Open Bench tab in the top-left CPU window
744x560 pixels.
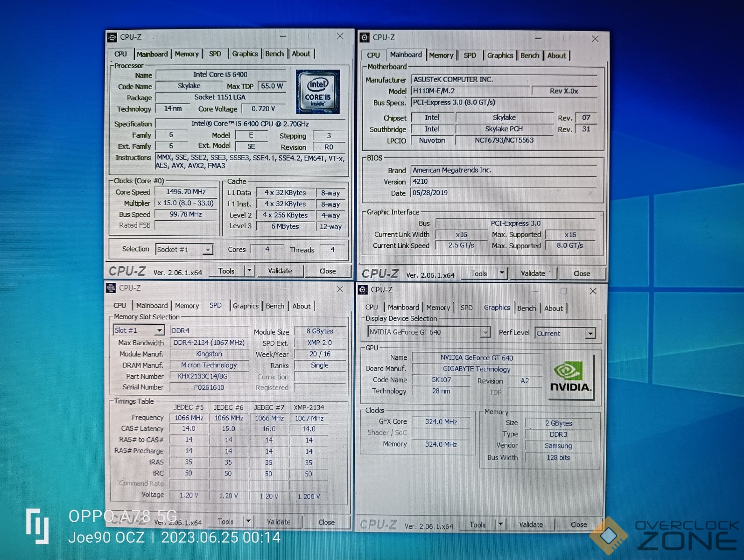point(274,54)
